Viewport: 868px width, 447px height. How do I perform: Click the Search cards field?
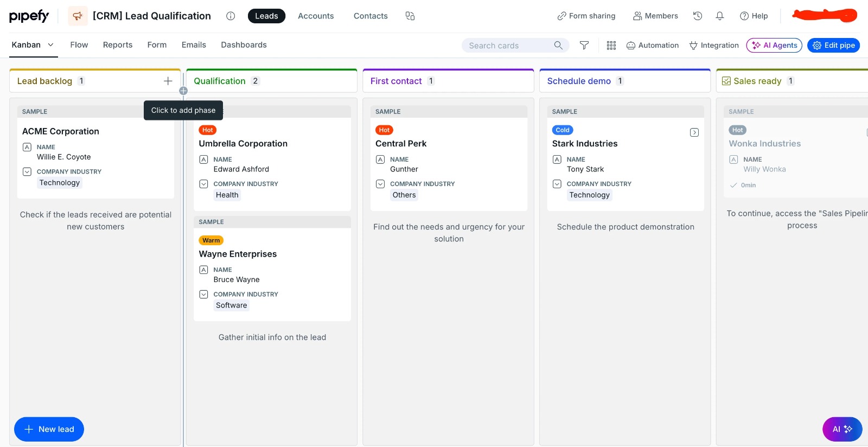pos(509,46)
